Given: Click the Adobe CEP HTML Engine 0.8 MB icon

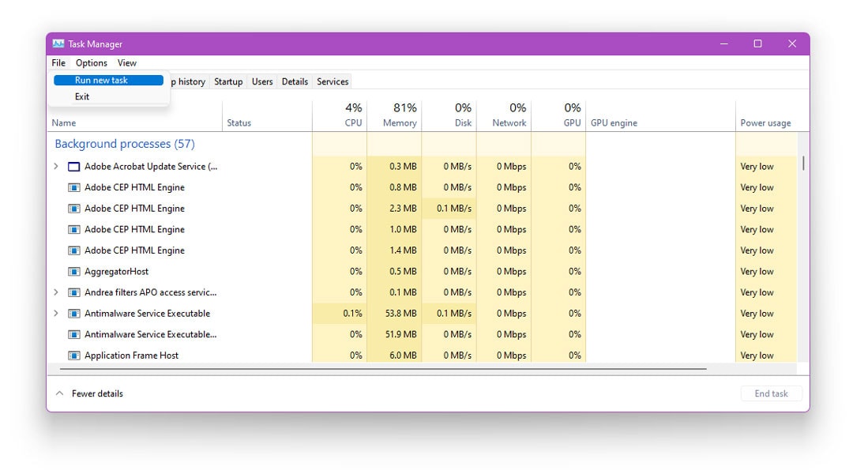Looking at the screenshot, I should pyautogui.click(x=73, y=188).
